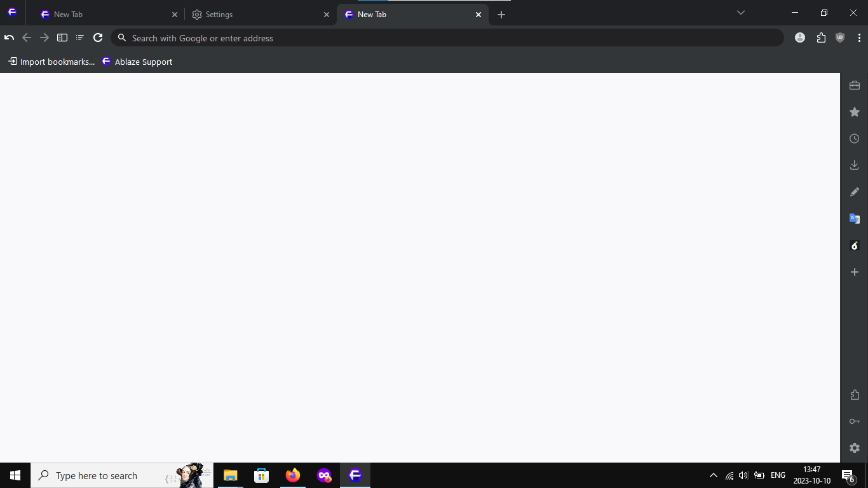Open the account profile icon

(800, 37)
